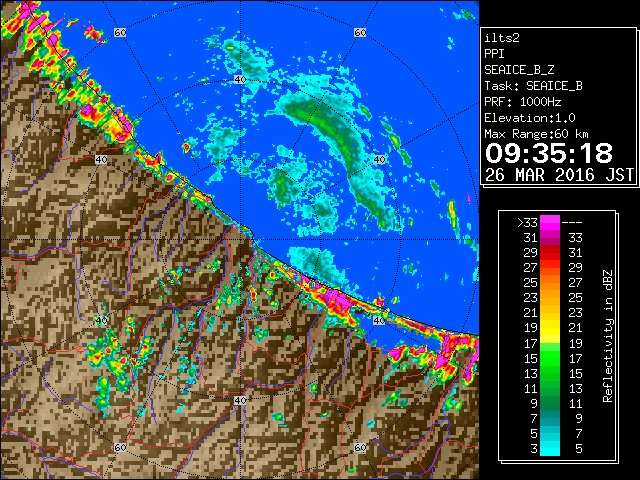Click the 'Task: SEAICE_B' line
This screenshot has width=640, height=480.
[533, 86]
